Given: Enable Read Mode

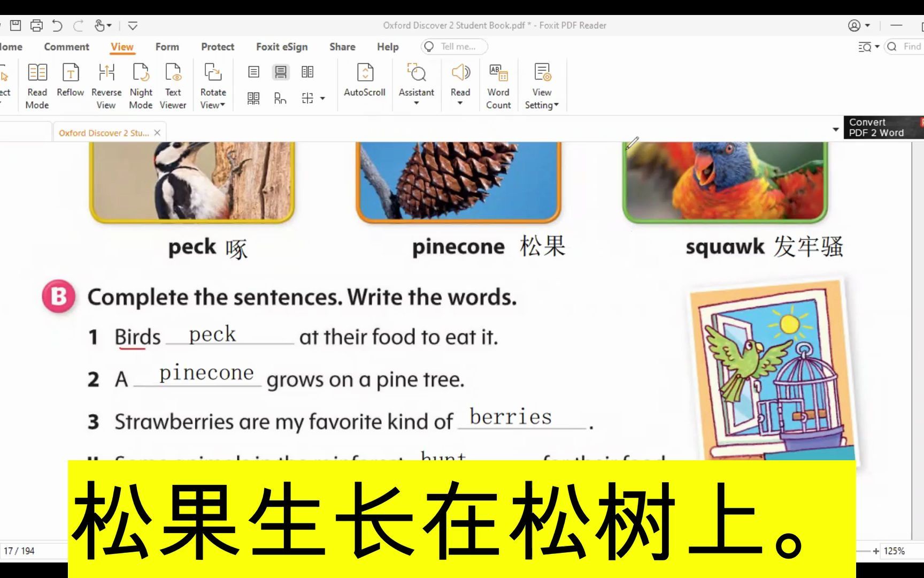Looking at the screenshot, I should [37, 85].
